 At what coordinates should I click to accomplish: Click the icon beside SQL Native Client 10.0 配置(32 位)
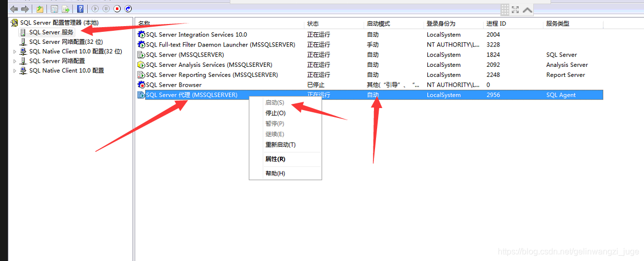point(23,52)
